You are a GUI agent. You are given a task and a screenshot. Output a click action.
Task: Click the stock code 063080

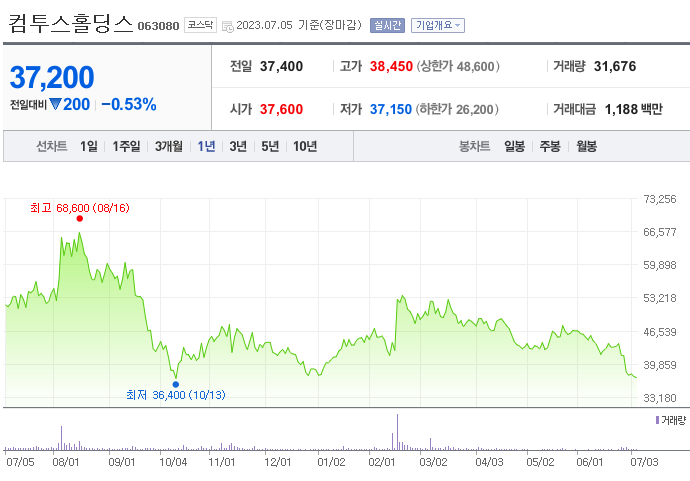click(x=158, y=26)
